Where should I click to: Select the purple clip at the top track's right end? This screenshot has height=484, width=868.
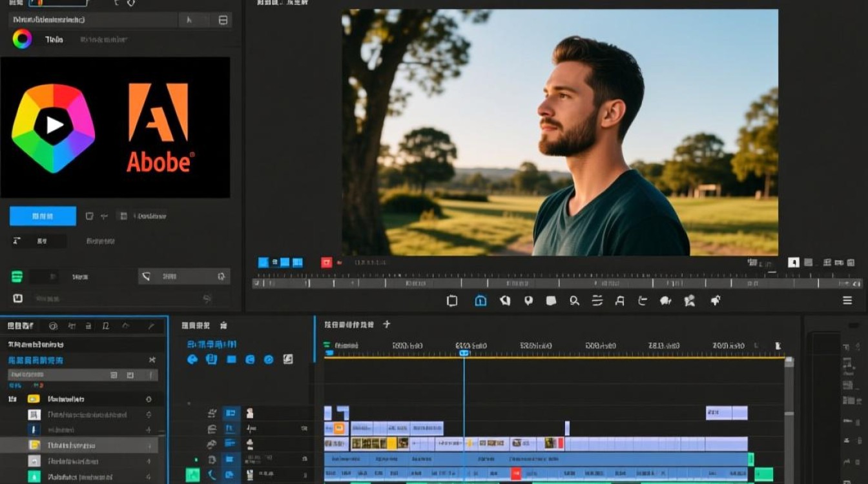coord(727,413)
